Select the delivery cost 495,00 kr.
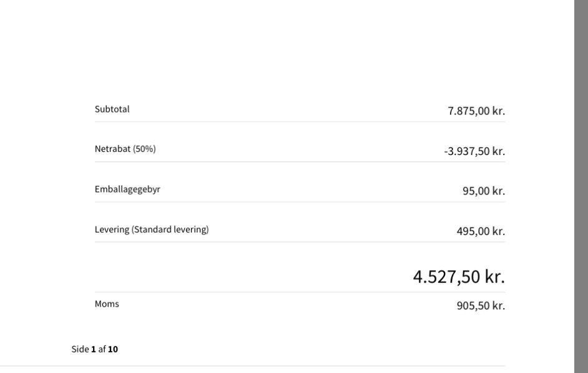Viewport: 588px width, 373px height. [481, 231]
